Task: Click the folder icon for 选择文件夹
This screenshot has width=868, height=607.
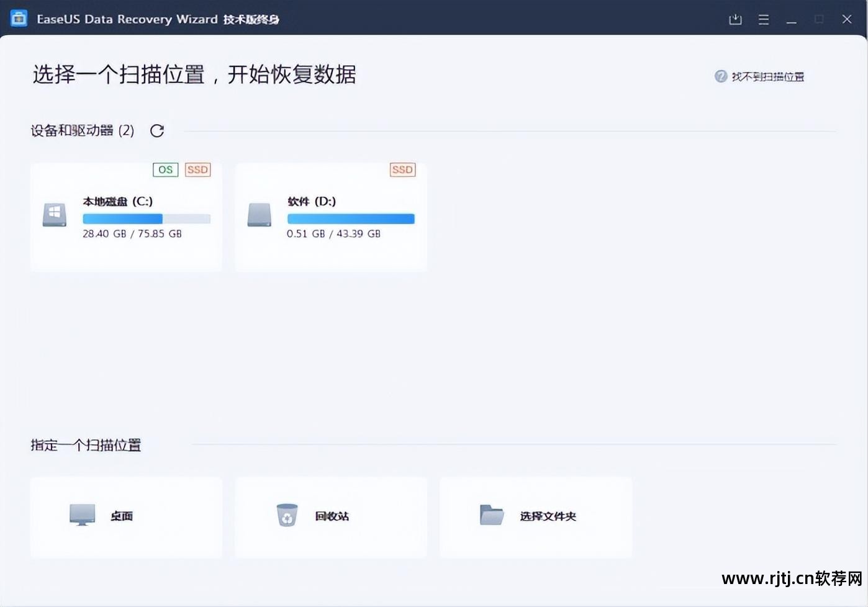Action: (x=492, y=515)
